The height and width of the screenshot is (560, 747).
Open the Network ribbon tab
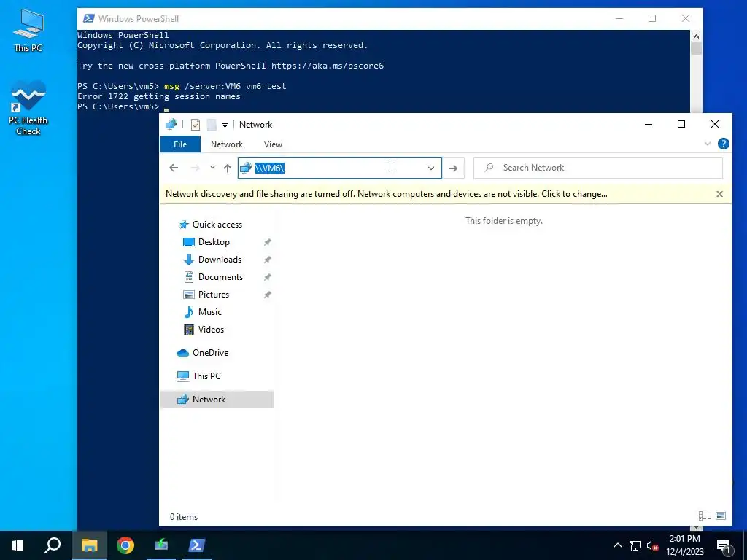(x=227, y=144)
